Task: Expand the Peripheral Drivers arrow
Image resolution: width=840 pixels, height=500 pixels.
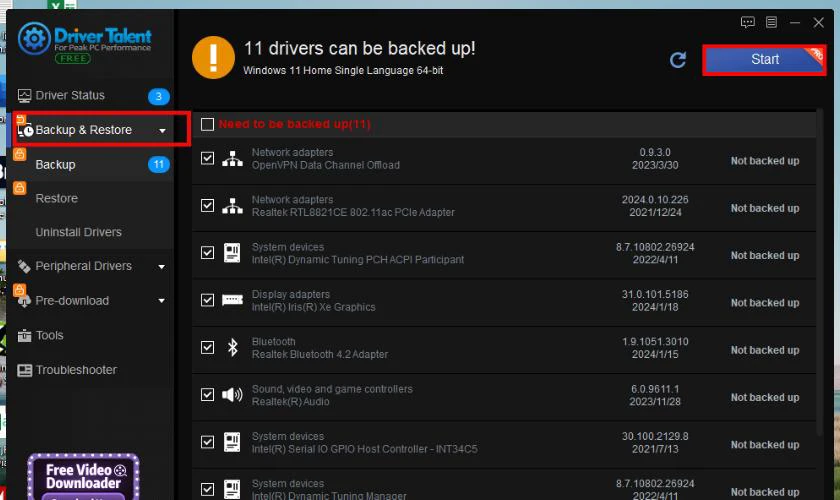Action: (162, 267)
